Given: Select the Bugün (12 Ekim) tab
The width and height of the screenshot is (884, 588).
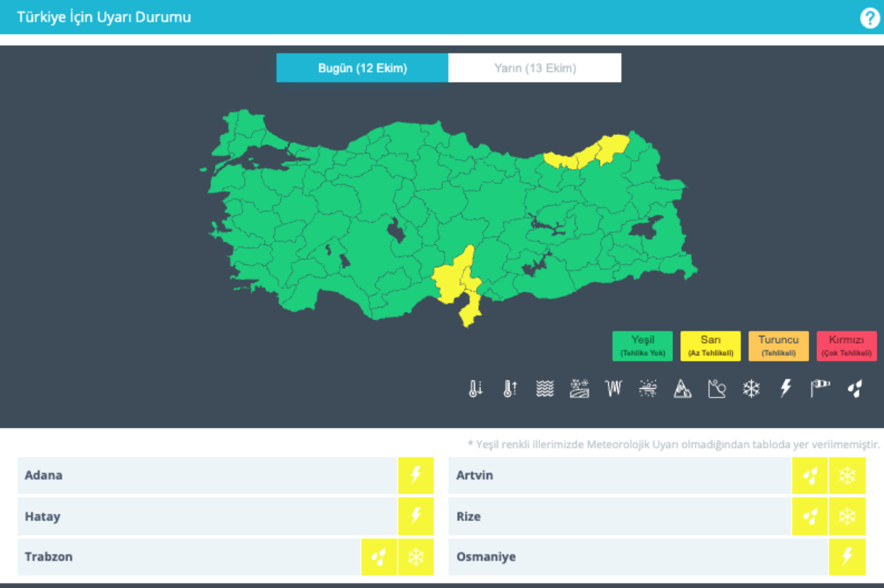Looking at the screenshot, I should click(362, 68).
